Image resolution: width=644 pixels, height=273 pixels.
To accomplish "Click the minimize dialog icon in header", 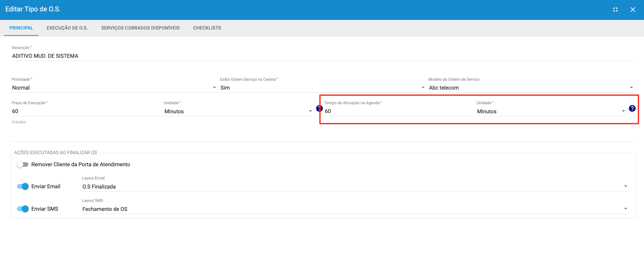I will tap(615, 10).
